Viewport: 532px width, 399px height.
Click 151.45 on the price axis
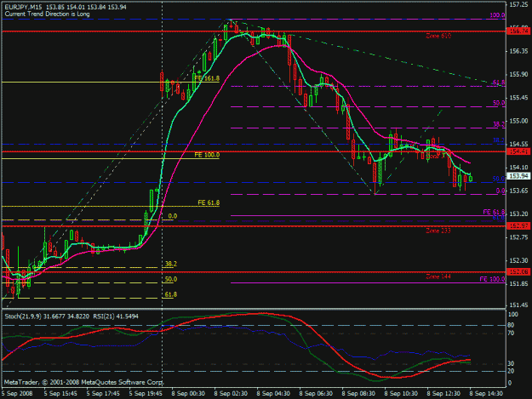tap(519, 305)
